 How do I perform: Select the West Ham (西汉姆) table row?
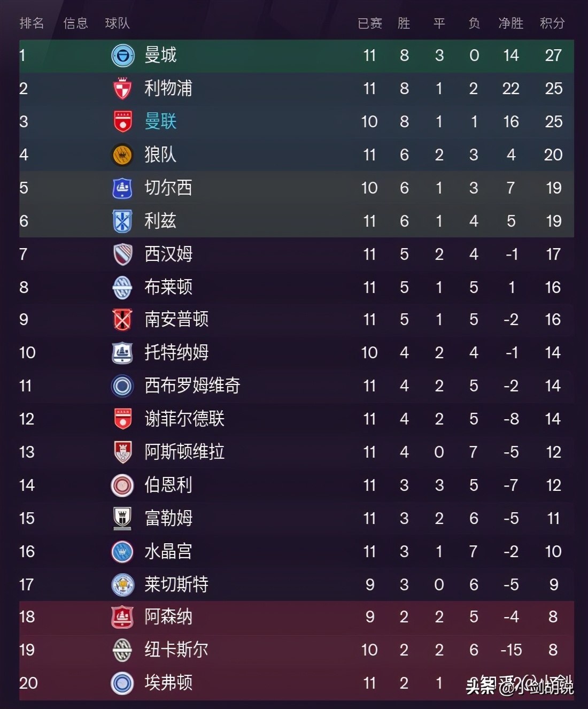(294, 254)
